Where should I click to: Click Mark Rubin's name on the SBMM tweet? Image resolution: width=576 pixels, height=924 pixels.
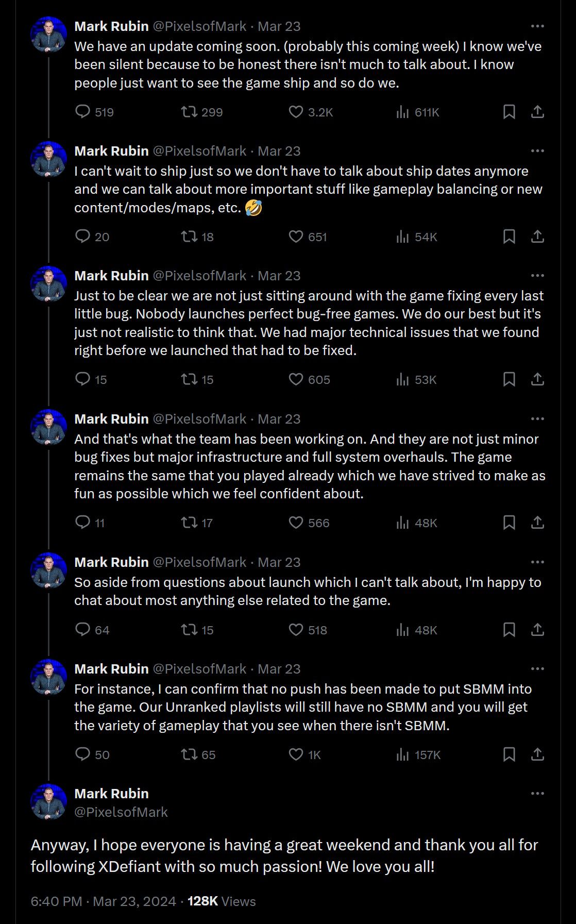tap(111, 669)
